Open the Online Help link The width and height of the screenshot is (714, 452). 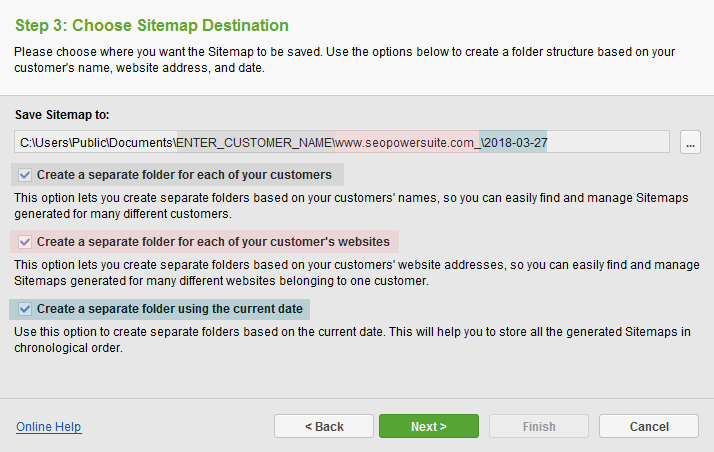coord(49,427)
